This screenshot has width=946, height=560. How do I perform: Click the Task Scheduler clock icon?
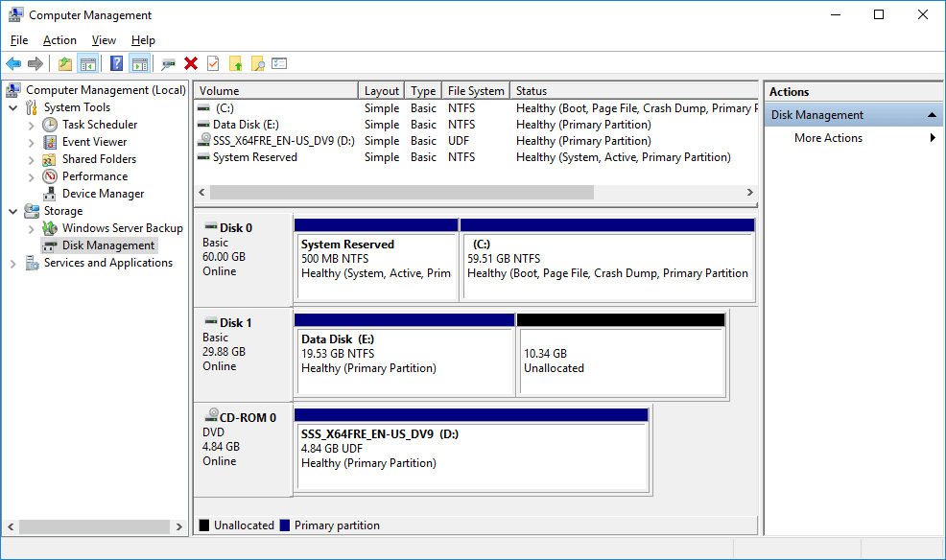tap(50, 125)
